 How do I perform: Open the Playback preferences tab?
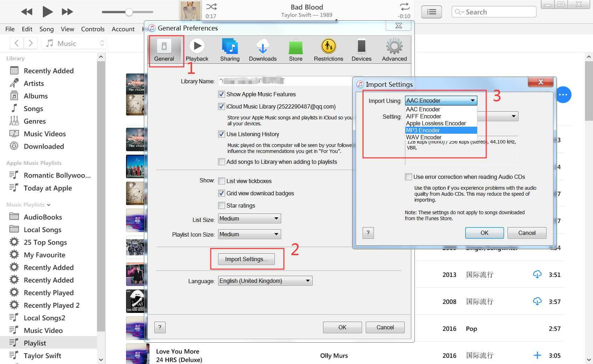(197, 50)
